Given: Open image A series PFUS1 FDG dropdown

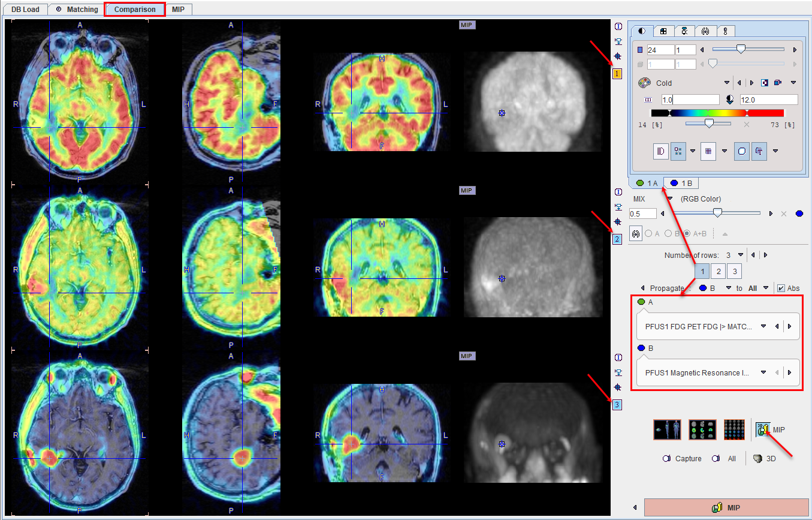Looking at the screenshot, I should 763,326.
